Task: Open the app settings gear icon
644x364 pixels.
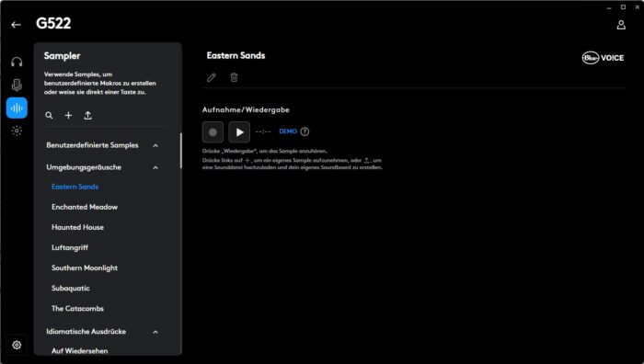Action: pyautogui.click(x=17, y=345)
